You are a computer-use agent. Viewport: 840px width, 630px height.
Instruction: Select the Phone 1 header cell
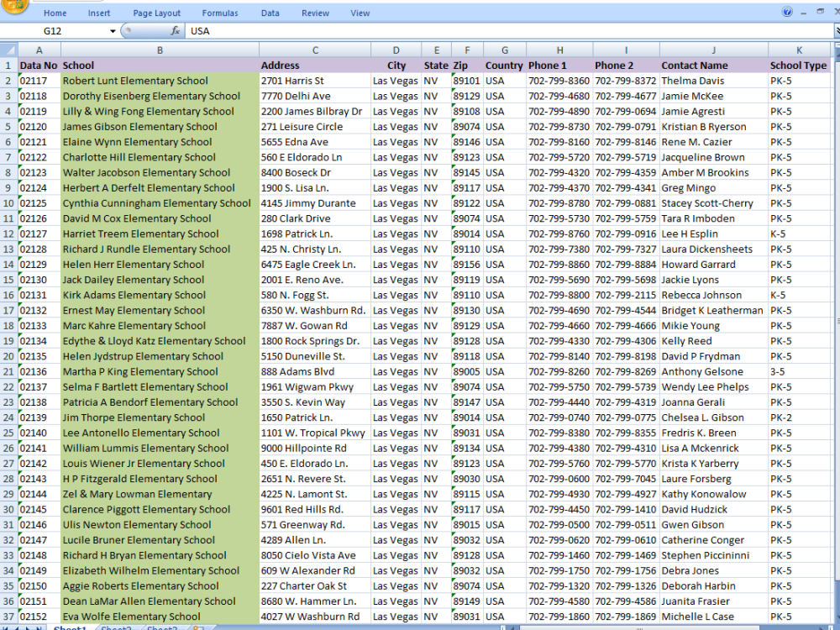point(559,66)
